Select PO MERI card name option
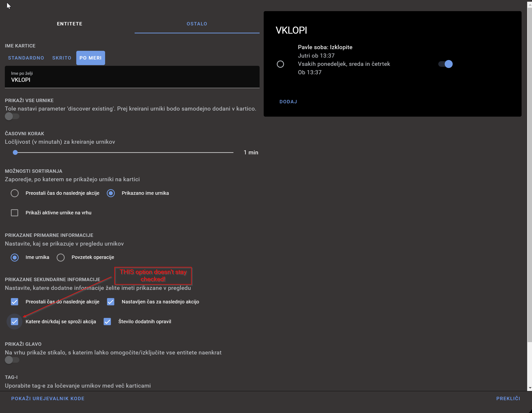The image size is (532, 413). click(x=90, y=58)
